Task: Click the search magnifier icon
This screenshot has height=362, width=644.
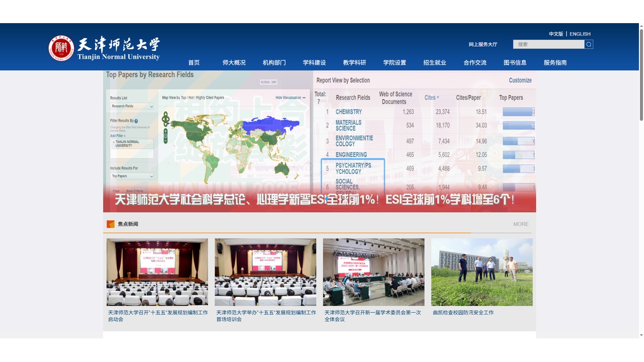Action: coord(588,44)
